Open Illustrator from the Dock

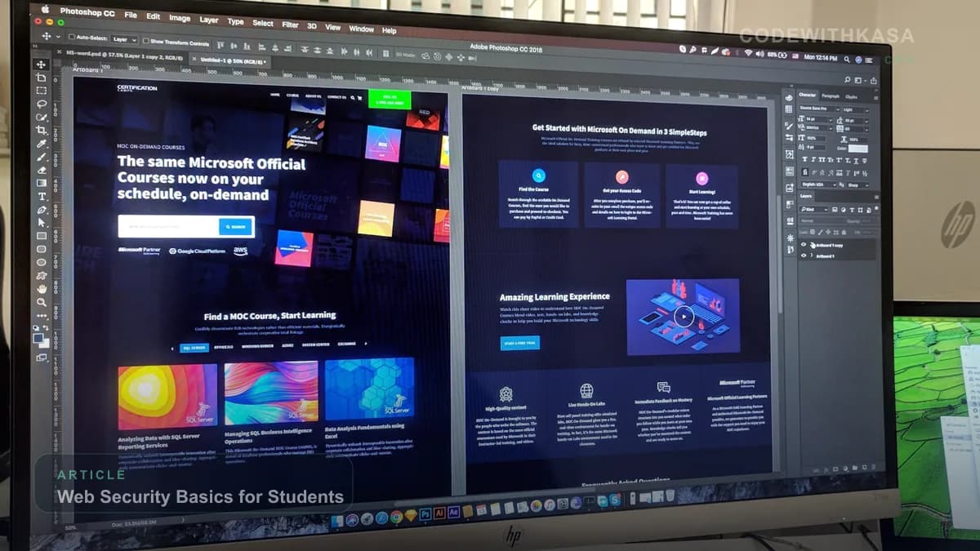(439, 512)
